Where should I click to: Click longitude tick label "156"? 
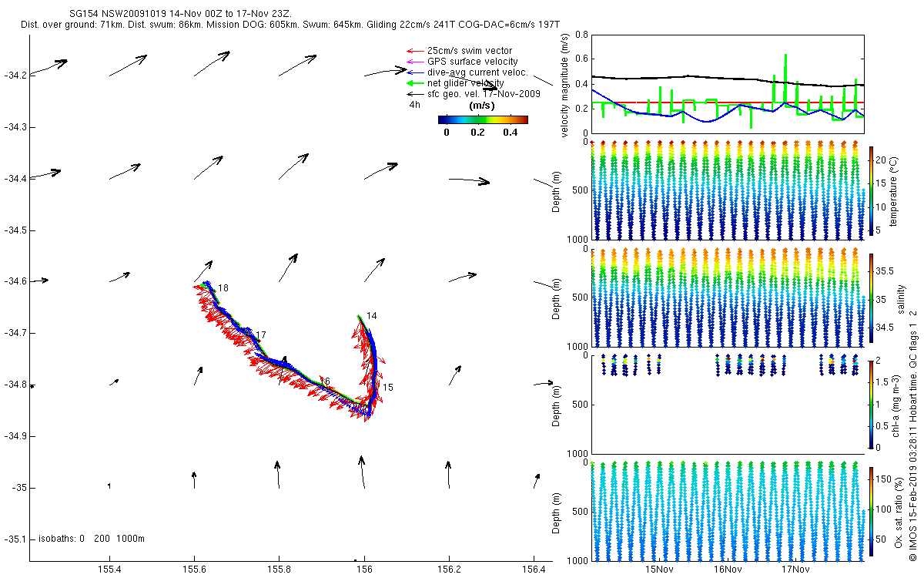pos(364,569)
